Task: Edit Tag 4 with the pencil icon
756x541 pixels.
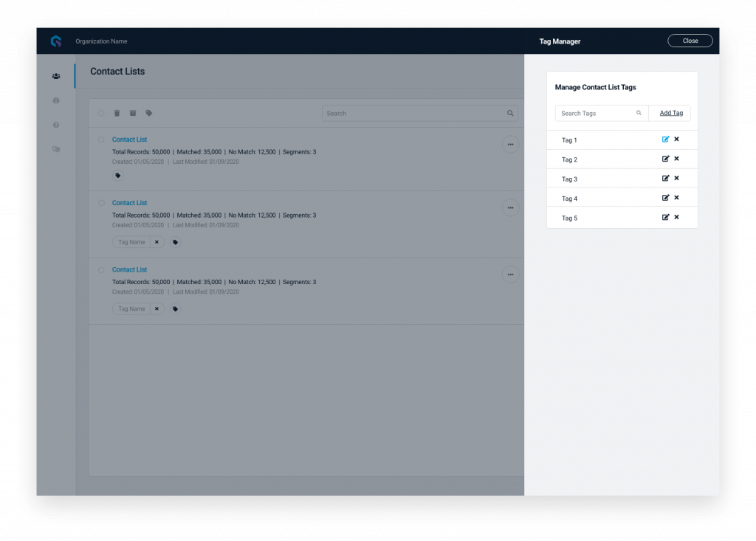Action: pyautogui.click(x=665, y=198)
